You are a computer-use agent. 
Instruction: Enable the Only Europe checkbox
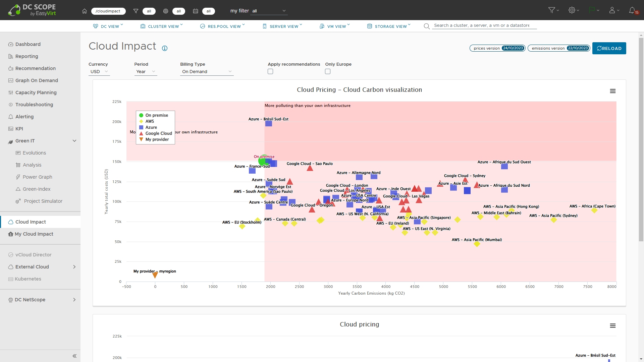pos(328,71)
